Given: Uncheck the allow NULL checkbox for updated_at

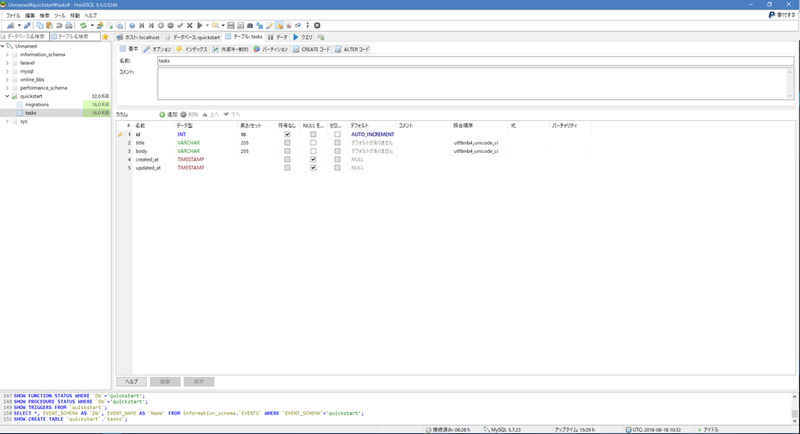Looking at the screenshot, I should pyautogui.click(x=313, y=168).
